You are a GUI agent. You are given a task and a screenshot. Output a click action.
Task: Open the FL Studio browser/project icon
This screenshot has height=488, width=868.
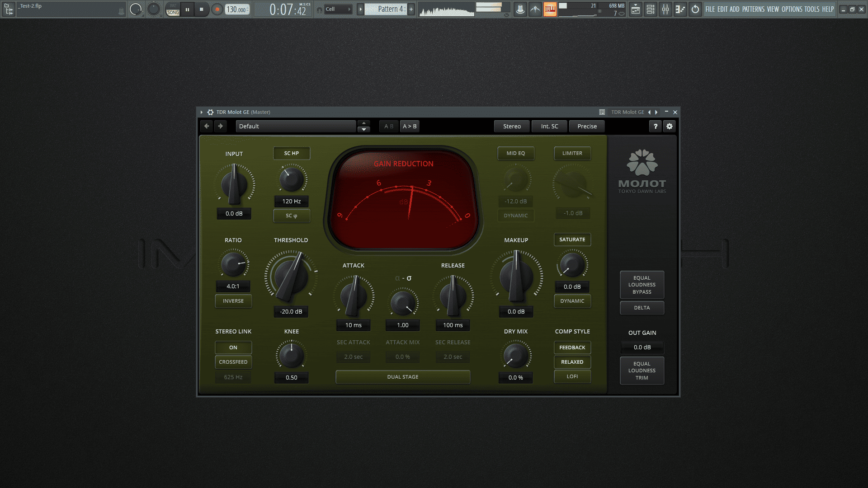point(9,9)
